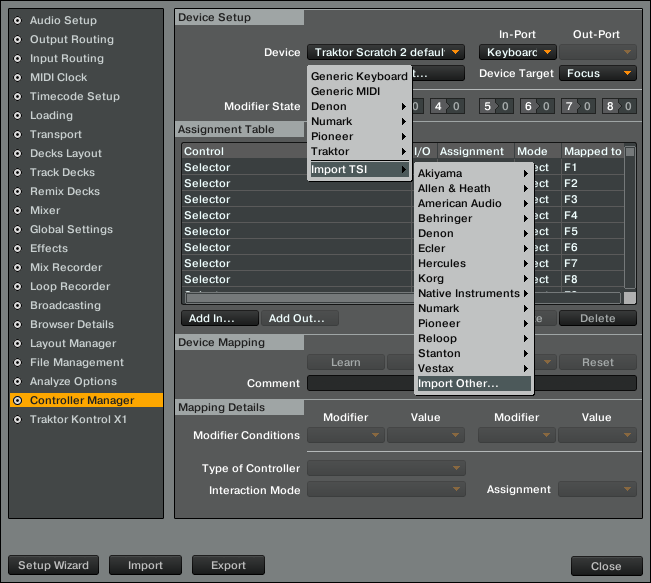Click the Reset button
Screen dimensions: 651x583
pos(597,363)
